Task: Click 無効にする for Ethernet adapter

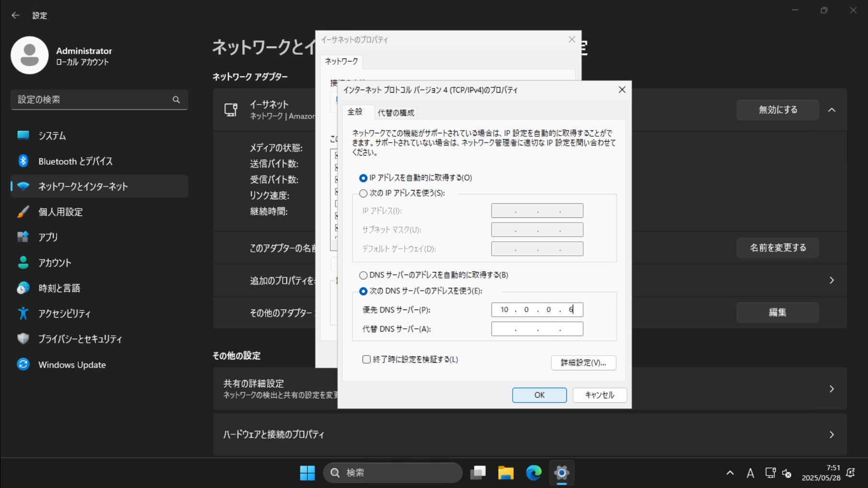Action: (x=777, y=110)
